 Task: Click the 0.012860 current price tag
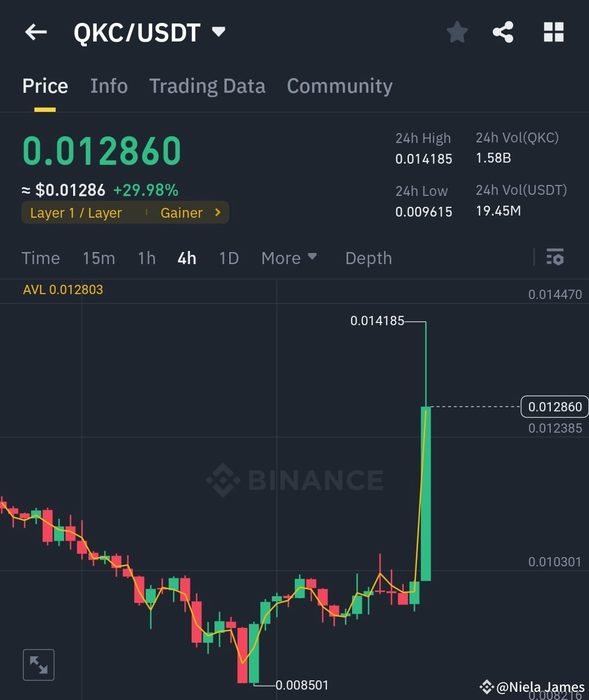pyautogui.click(x=554, y=406)
